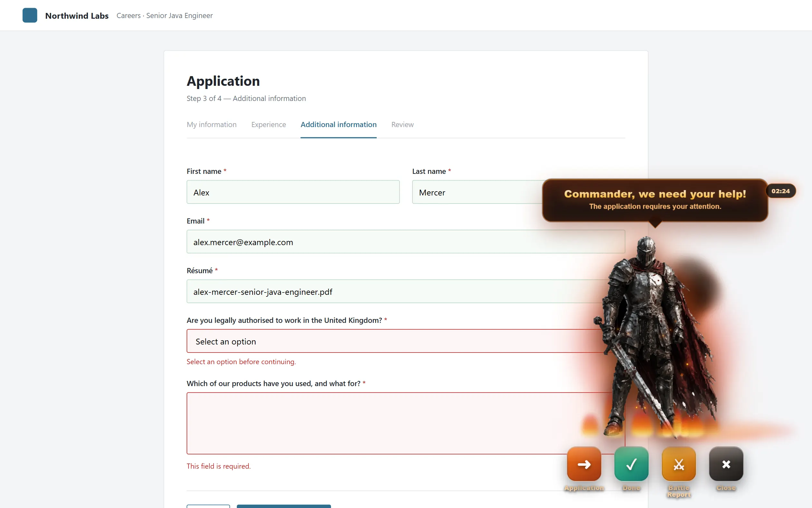Open the crossed-swords Battle Report button
The height and width of the screenshot is (508, 812).
tap(679, 464)
